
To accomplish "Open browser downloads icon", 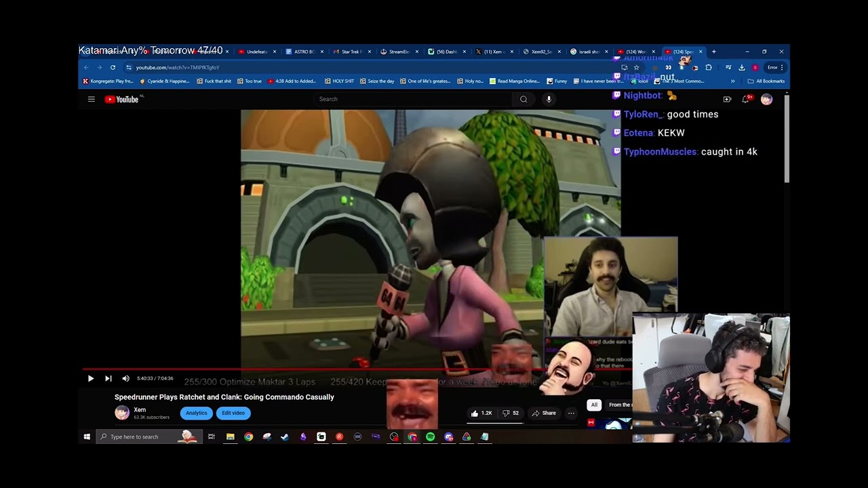I will [x=742, y=67].
